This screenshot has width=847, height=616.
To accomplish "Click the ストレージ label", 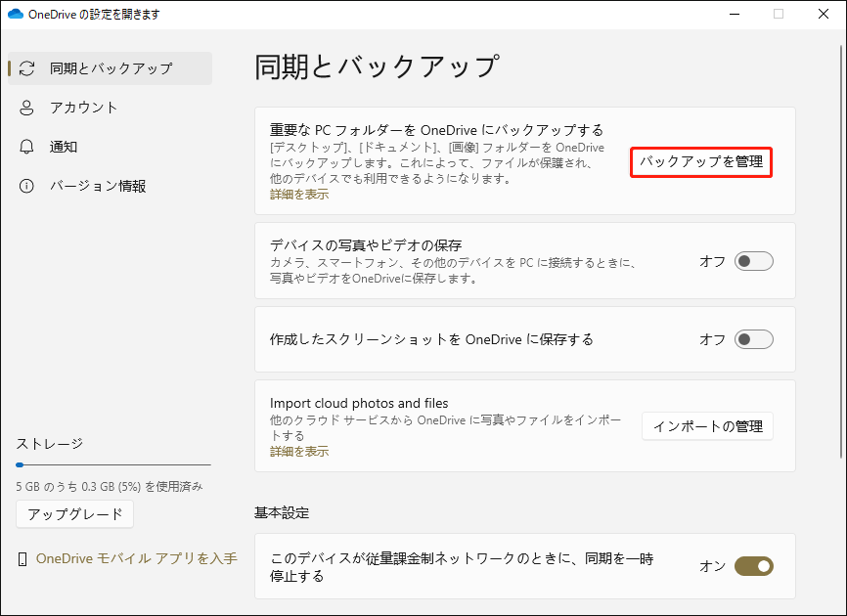I will coord(50,444).
